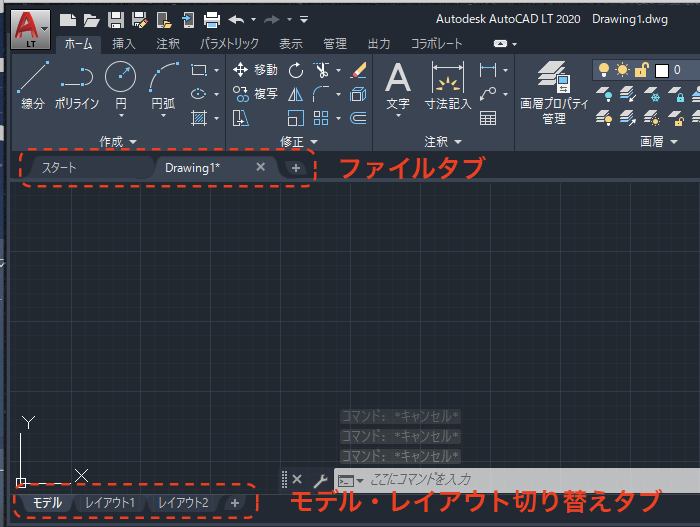Toggle layer on/off light bulb icon
This screenshot has height=527, width=700.
click(x=604, y=70)
